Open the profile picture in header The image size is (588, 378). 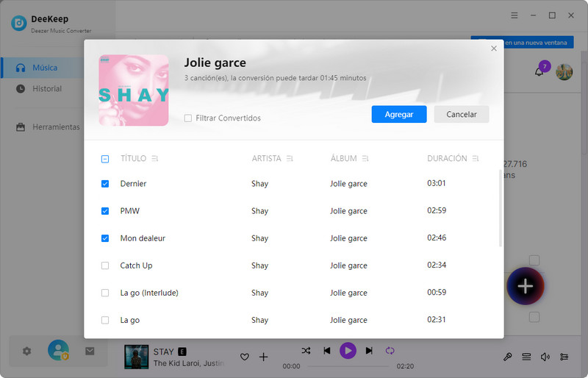coord(564,71)
